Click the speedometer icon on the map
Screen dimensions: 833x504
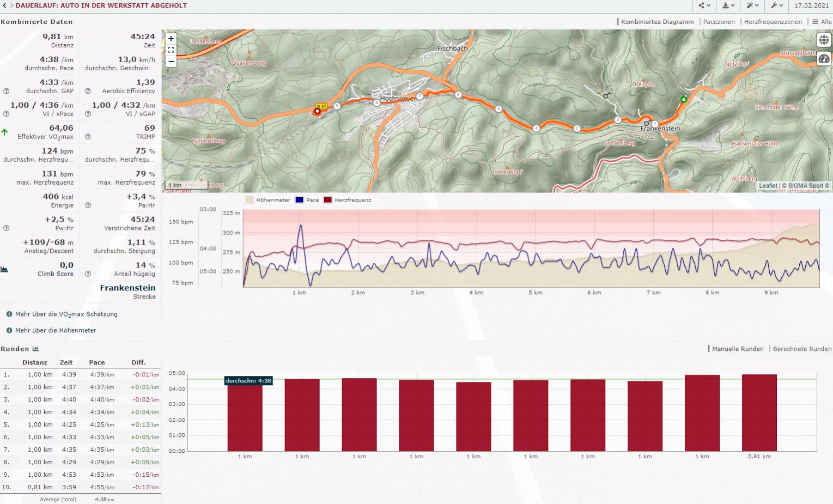tap(823, 59)
